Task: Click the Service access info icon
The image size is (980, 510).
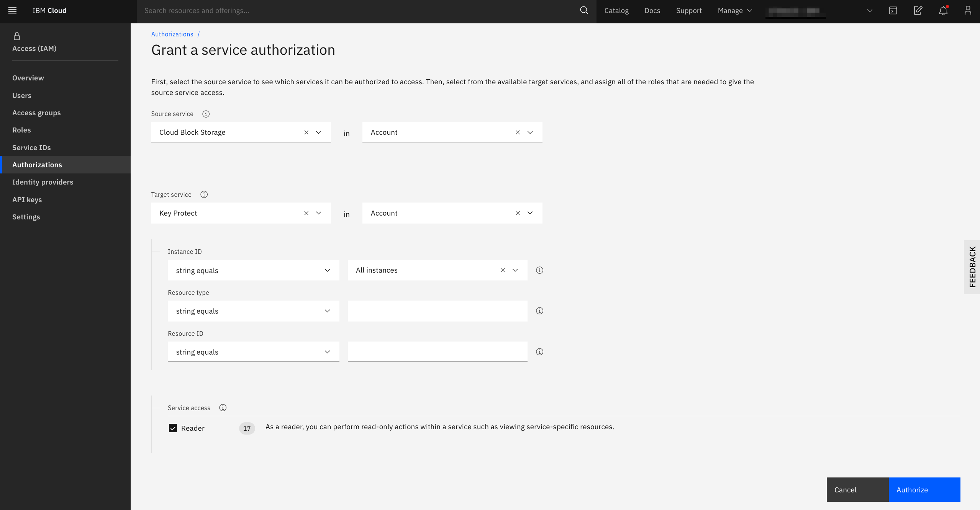Action: point(223,408)
